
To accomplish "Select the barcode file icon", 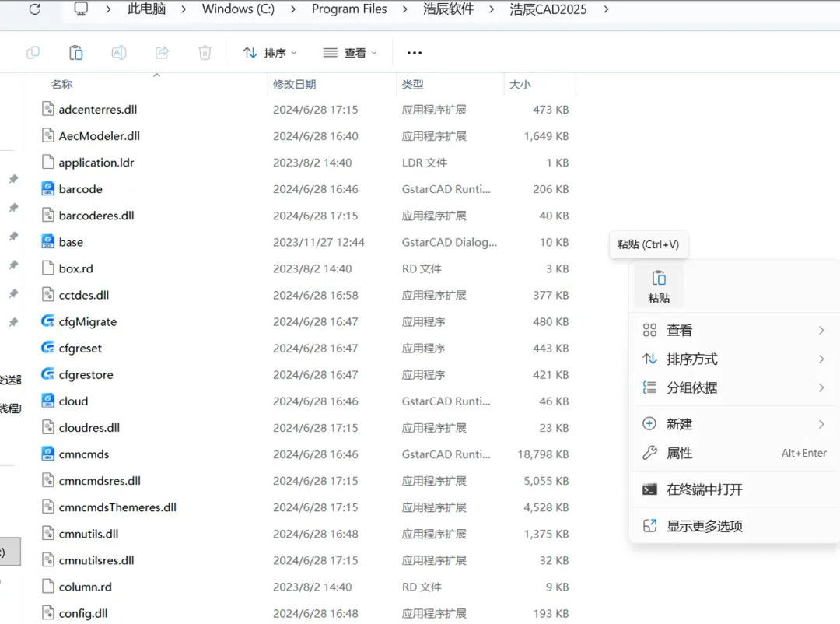I will 47,188.
